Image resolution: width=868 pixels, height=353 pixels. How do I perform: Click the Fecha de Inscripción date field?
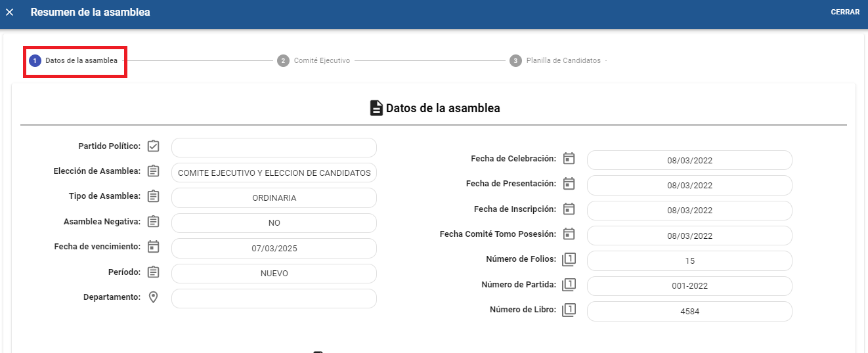(689, 211)
